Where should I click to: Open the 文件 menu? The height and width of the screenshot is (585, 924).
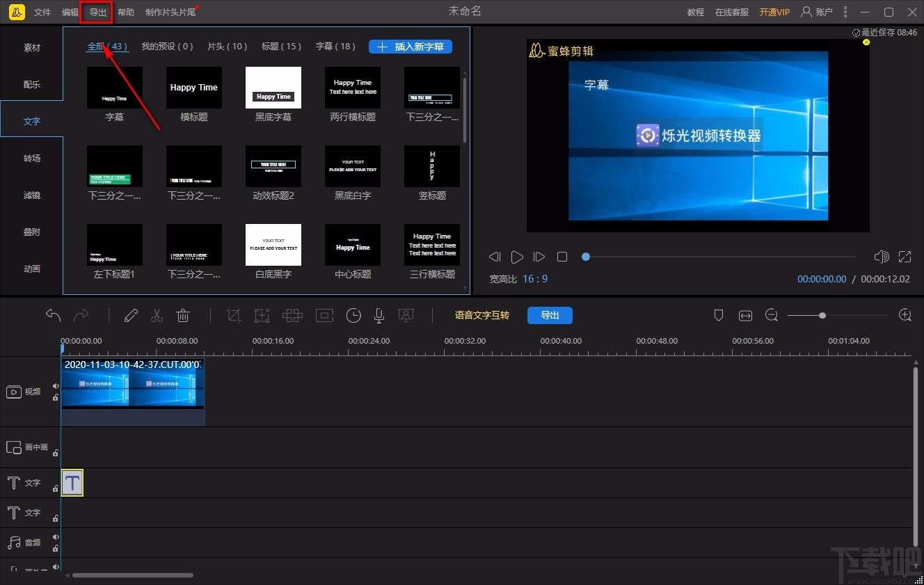(x=42, y=13)
